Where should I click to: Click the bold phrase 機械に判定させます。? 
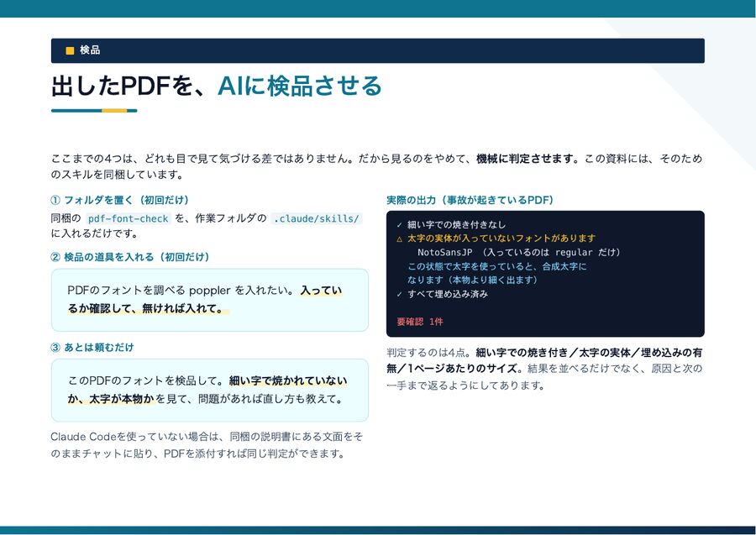528,159
